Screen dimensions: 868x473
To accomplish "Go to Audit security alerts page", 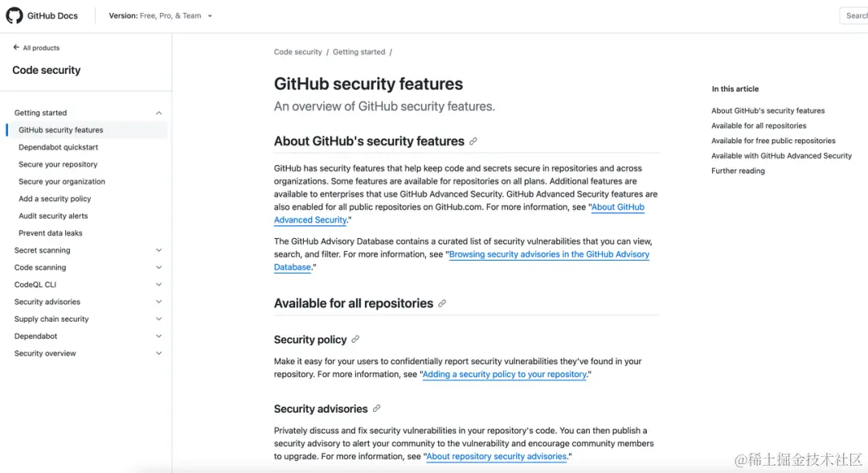I will click(53, 216).
